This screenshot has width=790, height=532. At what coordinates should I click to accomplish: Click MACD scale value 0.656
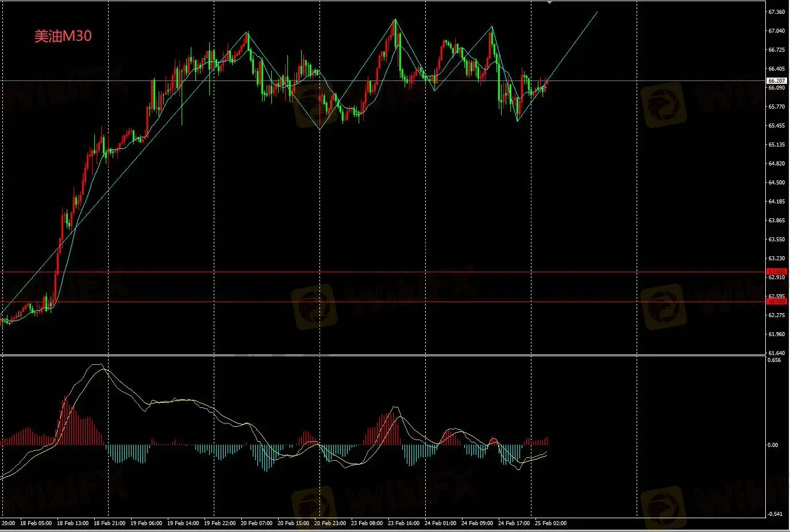coord(774,360)
